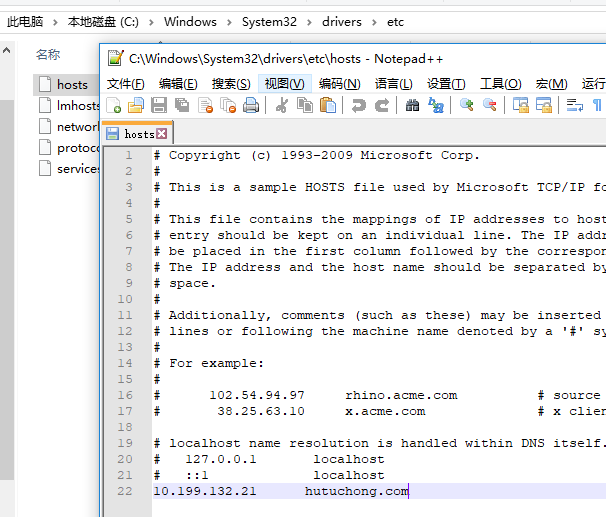Click 10.199.132.21 on line 22
Viewport: 606px width, 517px height.
click(205, 491)
